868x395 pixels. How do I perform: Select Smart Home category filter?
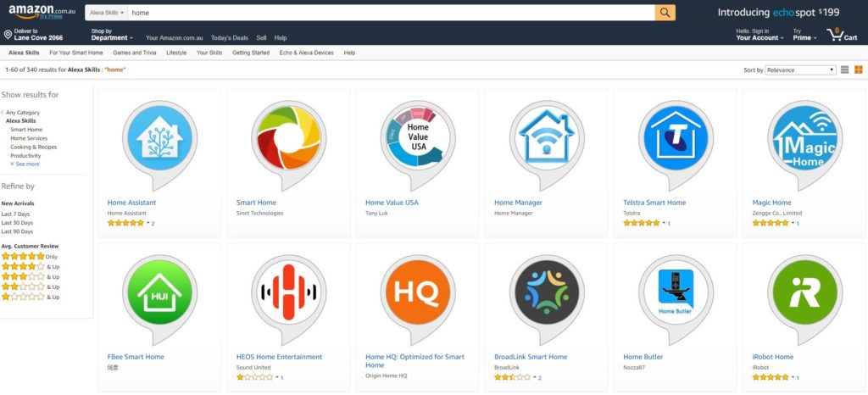tap(26, 130)
